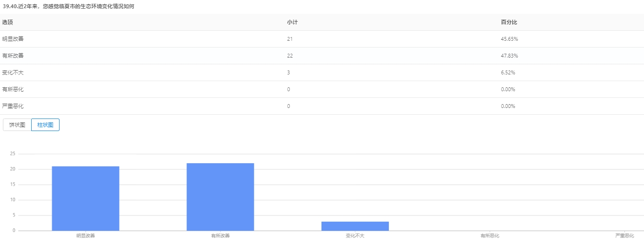Image resolution: width=644 pixels, height=250 pixels.
Task: Select the 柱状图 bar chart tab
Action: click(x=45, y=125)
